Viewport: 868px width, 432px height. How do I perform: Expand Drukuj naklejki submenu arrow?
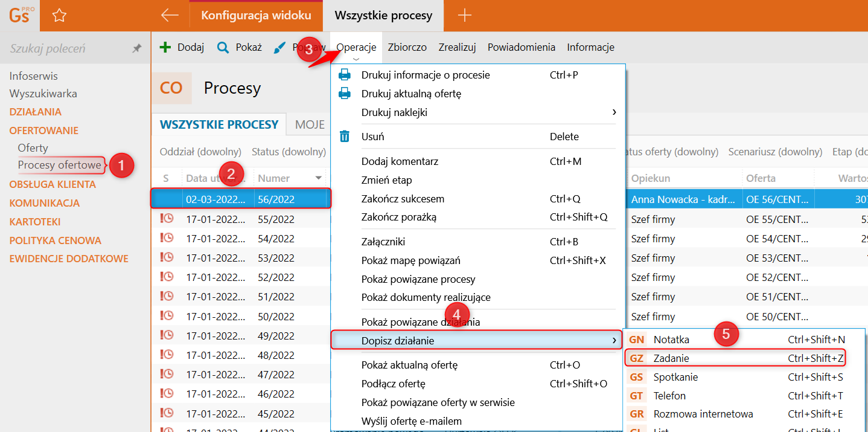[x=614, y=112]
